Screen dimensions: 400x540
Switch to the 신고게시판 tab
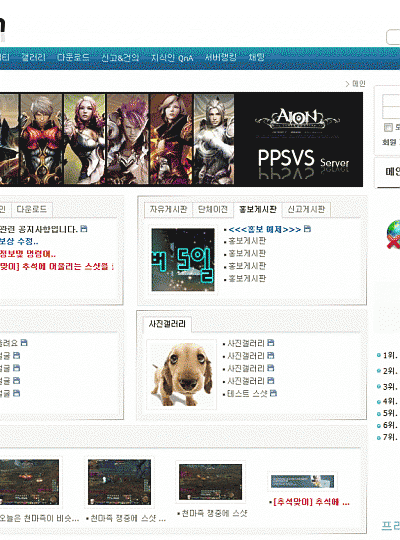pyautogui.click(x=306, y=209)
